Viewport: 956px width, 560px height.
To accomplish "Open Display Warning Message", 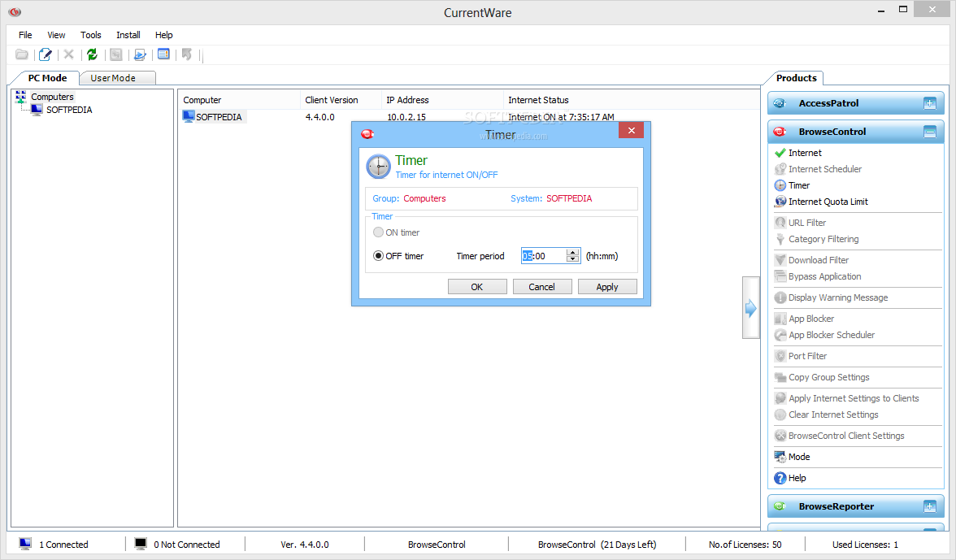I will click(x=831, y=297).
